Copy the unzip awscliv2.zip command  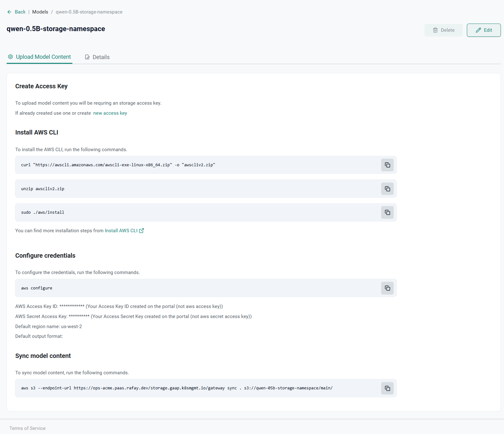387,189
